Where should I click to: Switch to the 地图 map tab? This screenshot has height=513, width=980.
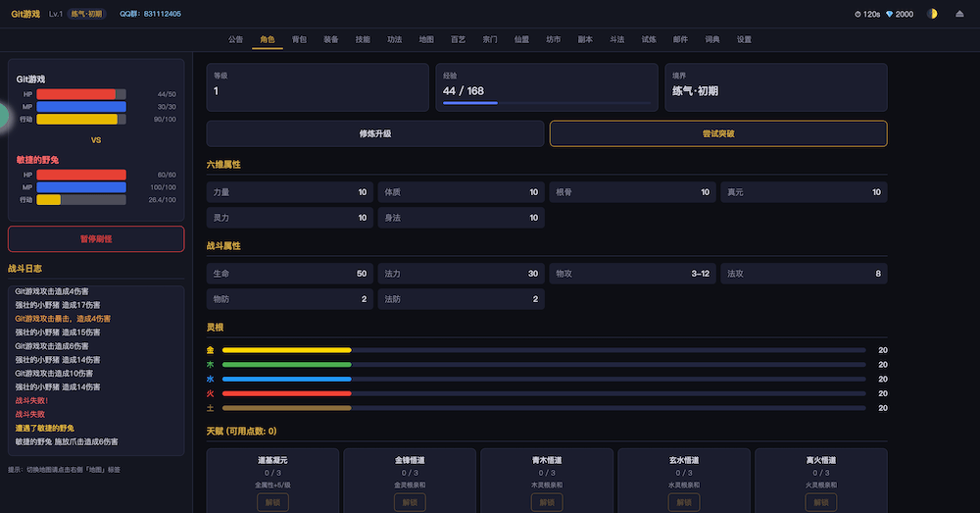point(426,39)
